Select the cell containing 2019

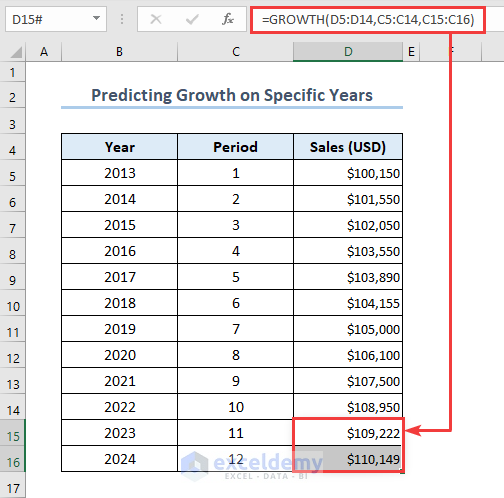[119, 329]
